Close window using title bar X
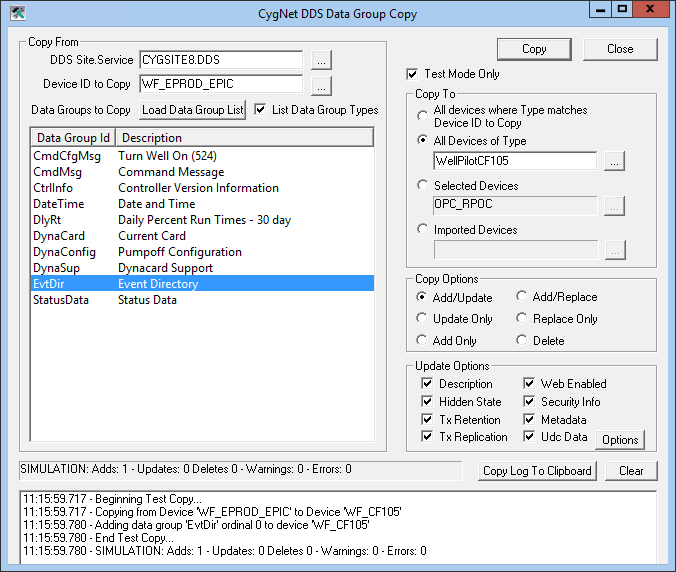The height and width of the screenshot is (572, 676). [651, 9]
